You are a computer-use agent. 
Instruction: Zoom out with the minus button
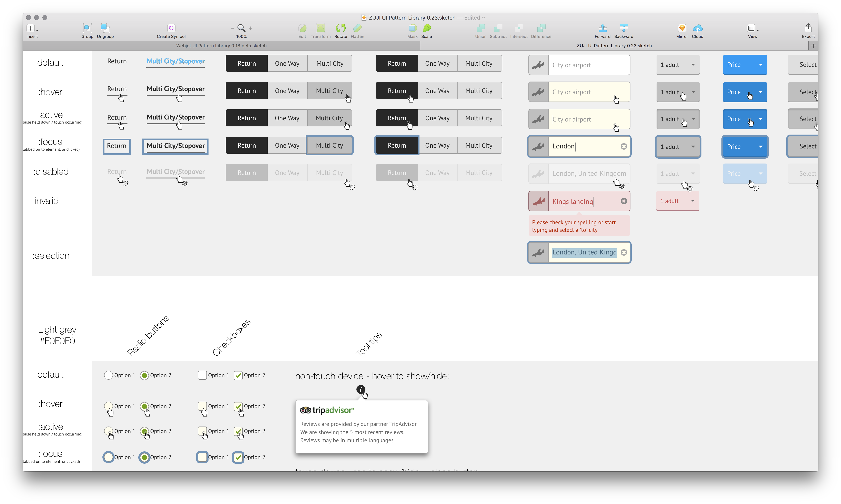pos(232,28)
